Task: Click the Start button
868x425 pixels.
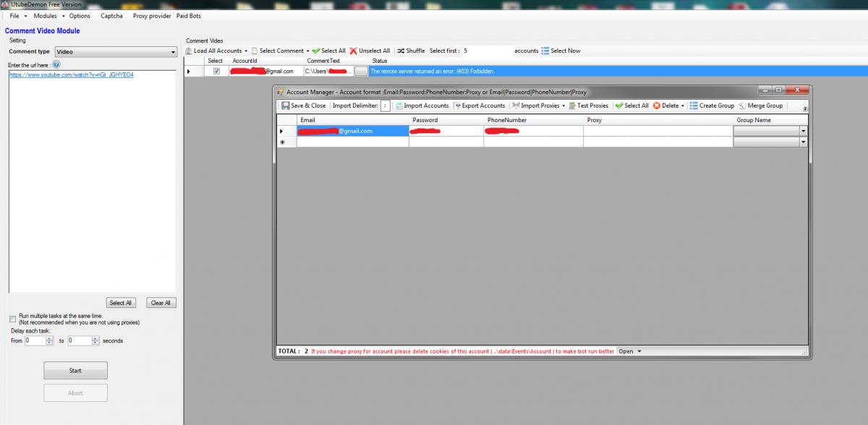Action: tap(75, 370)
